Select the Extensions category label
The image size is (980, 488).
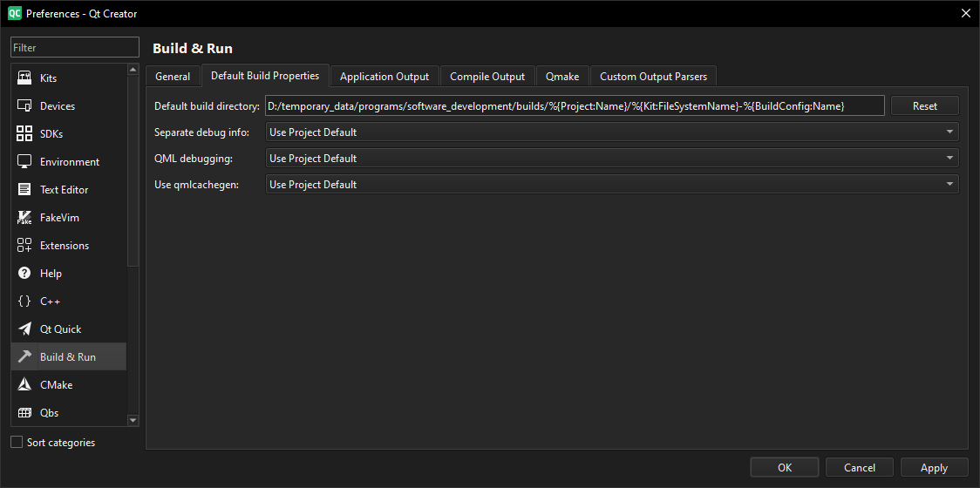click(x=65, y=246)
